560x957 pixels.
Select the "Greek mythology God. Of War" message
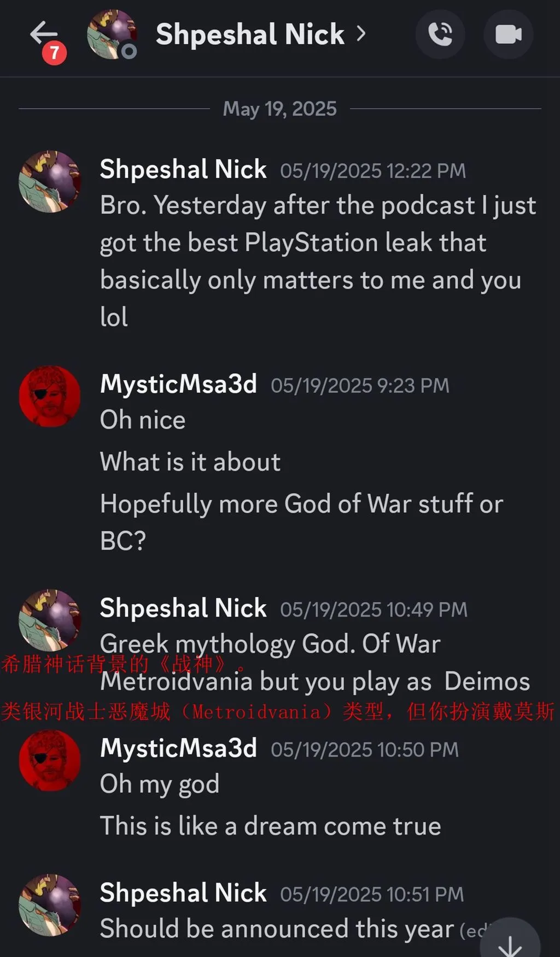tap(270, 644)
